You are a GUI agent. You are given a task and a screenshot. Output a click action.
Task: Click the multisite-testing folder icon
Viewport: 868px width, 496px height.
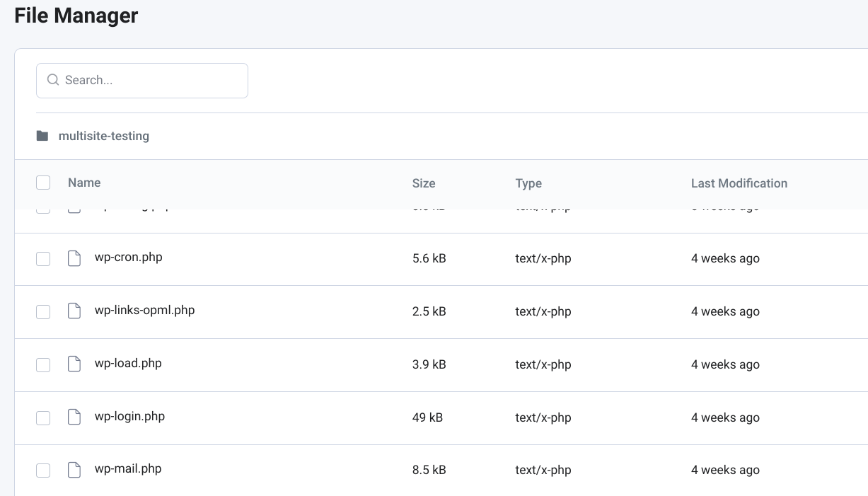pos(42,136)
